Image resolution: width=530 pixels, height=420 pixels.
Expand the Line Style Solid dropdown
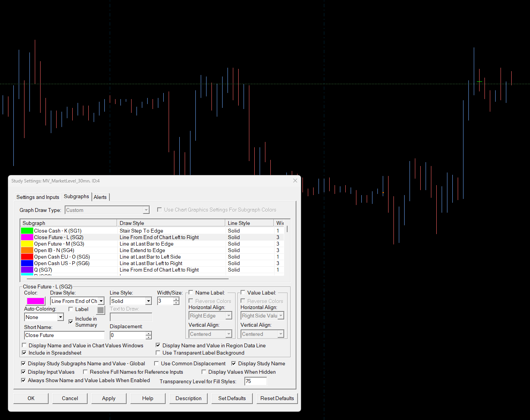[148, 301]
